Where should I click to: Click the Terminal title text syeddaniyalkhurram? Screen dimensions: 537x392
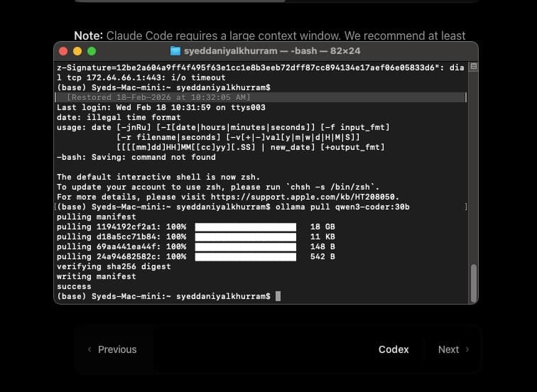point(230,51)
